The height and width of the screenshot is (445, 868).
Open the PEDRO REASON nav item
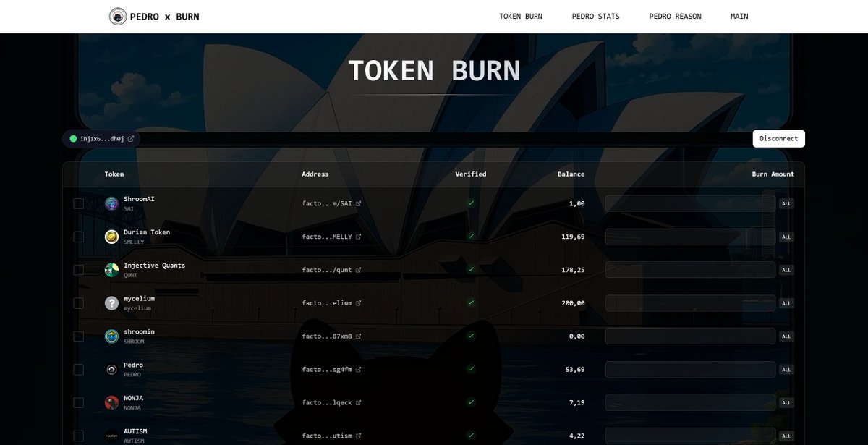(x=675, y=16)
